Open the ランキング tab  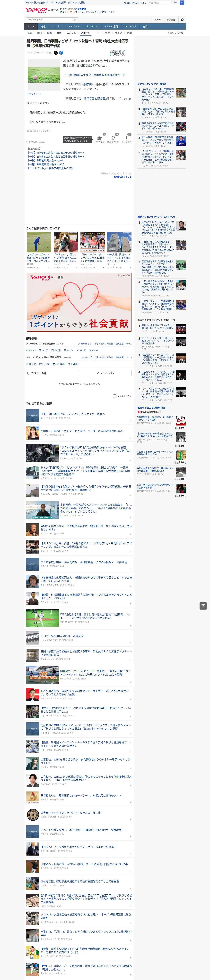coord(130,27)
